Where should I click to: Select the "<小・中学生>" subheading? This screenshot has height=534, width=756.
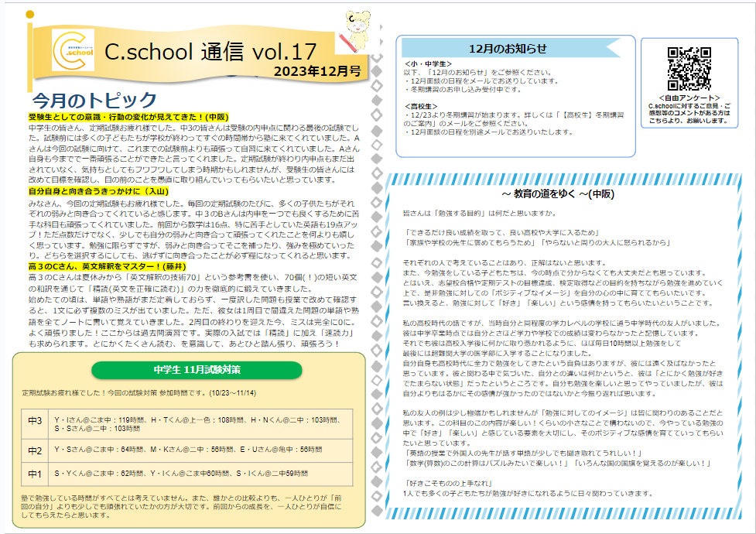pyautogui.click(x=428, y=63)
